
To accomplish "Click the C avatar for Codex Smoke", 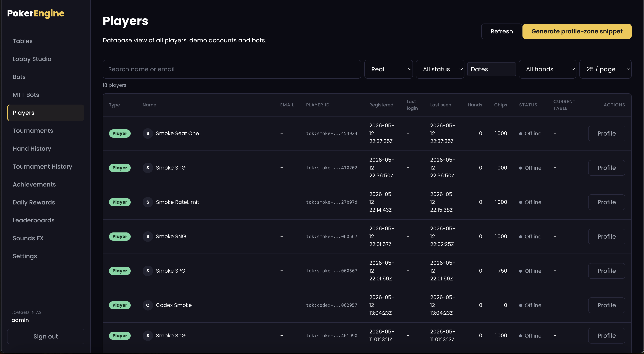I will (x=148, y=305).
